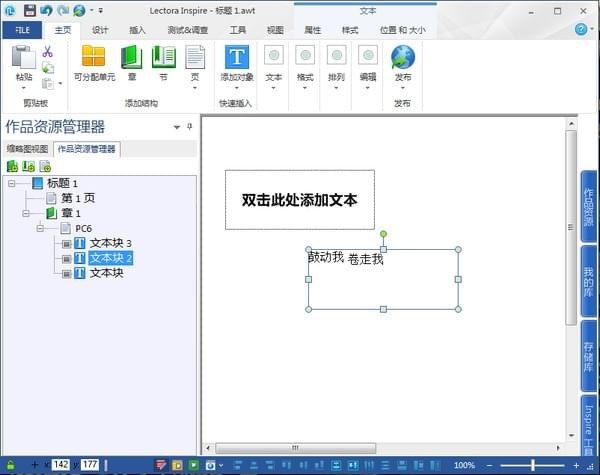
Task: Switch to the 缩略图视图 tab
Action: (28, 149)
